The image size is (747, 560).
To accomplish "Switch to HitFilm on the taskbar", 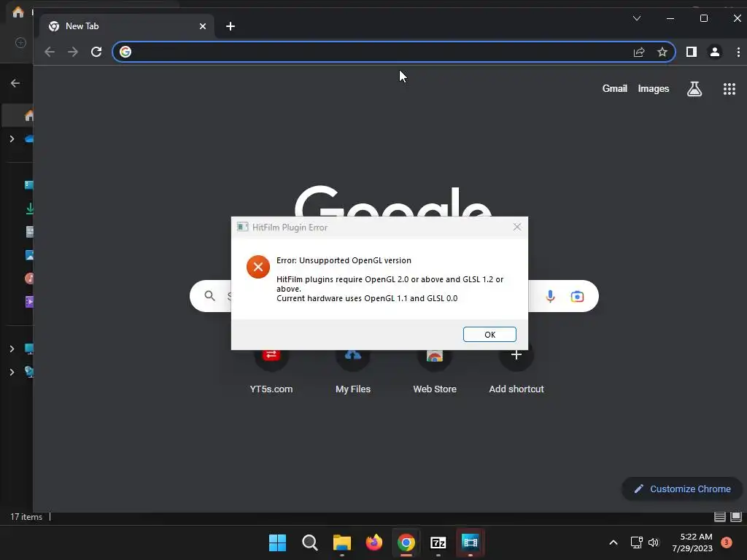I will (x=471, y=542).
